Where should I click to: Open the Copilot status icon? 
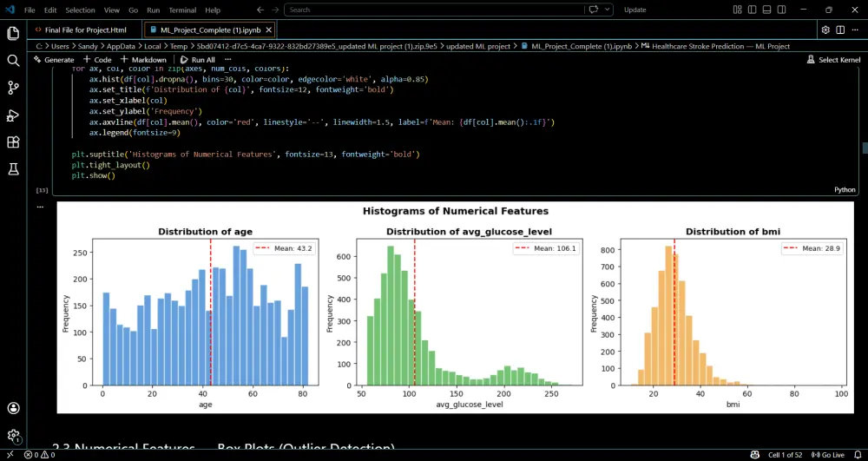point(754,455)
